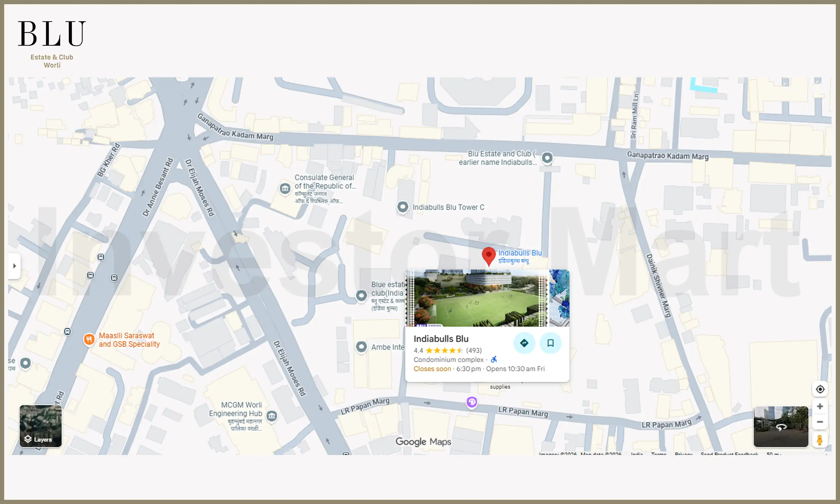Viewport: 840px width, 504px height.
Task: Save Indiabulls Blu with the bookmark icon
Action: pos(550,343)
